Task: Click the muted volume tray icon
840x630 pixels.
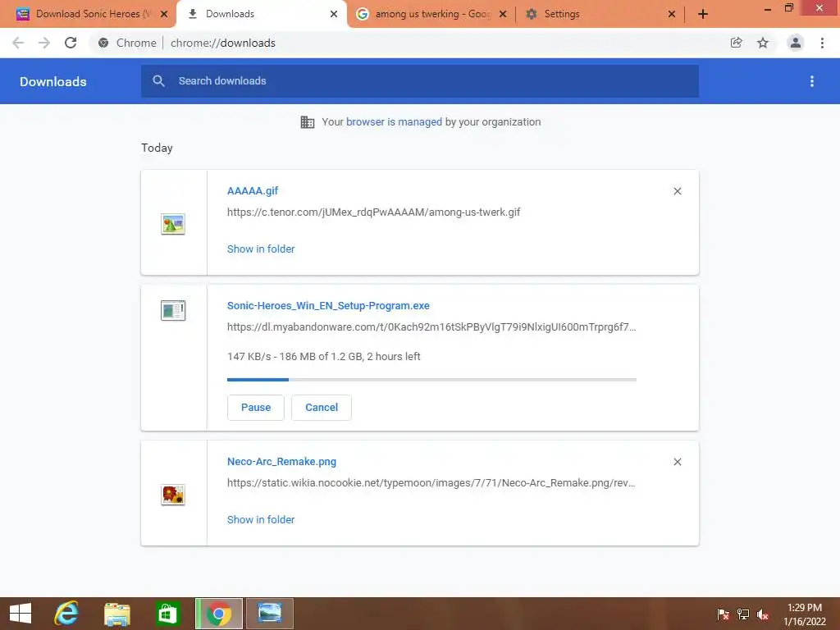Action: coord(763,614)
